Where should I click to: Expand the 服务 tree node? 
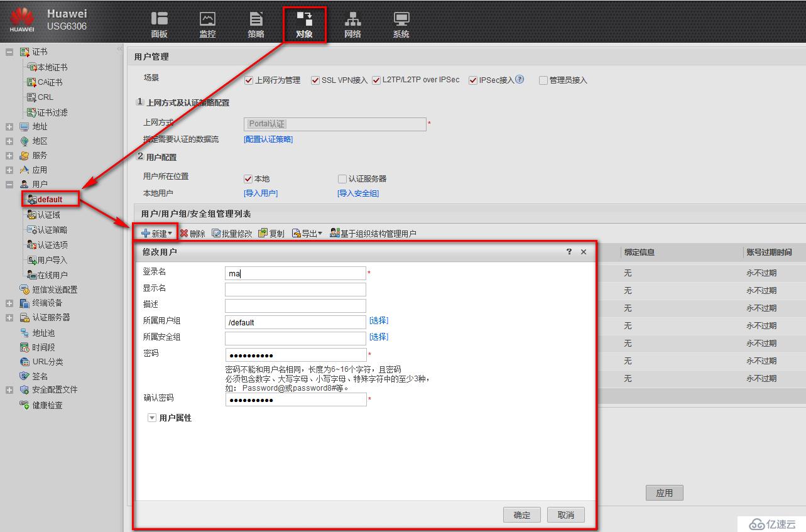9,156
